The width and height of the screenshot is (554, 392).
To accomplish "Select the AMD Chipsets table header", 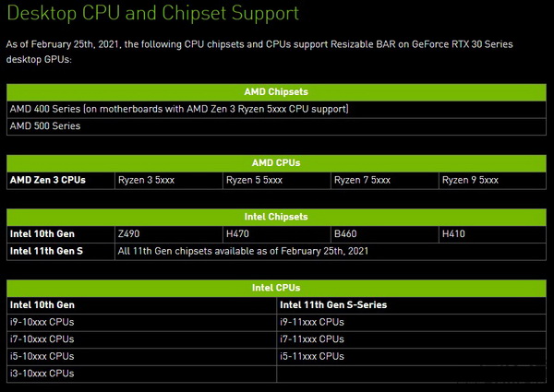I will coord(276,92).
